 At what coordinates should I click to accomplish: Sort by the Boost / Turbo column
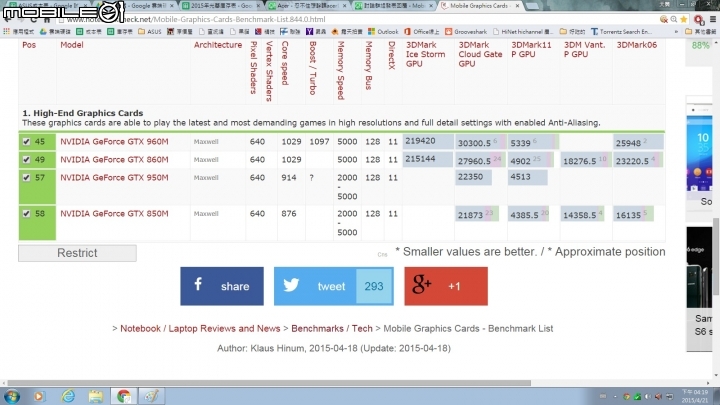tap(313, 68)
